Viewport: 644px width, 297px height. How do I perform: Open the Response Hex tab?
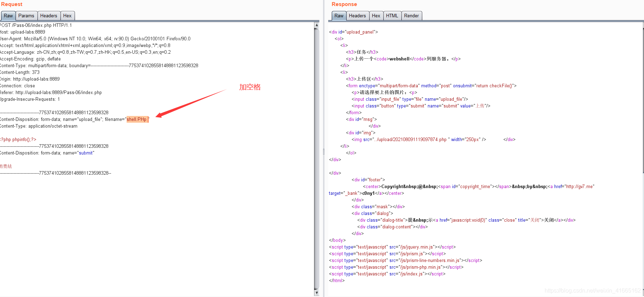pos(376,16)
